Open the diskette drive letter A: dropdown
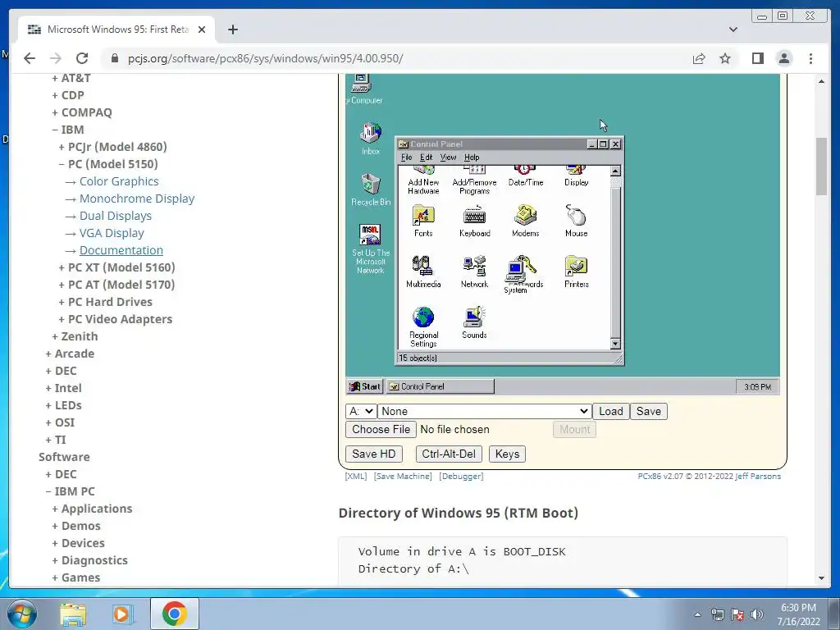Viewport: 840px width, 630px height. [x=361, y=412]
